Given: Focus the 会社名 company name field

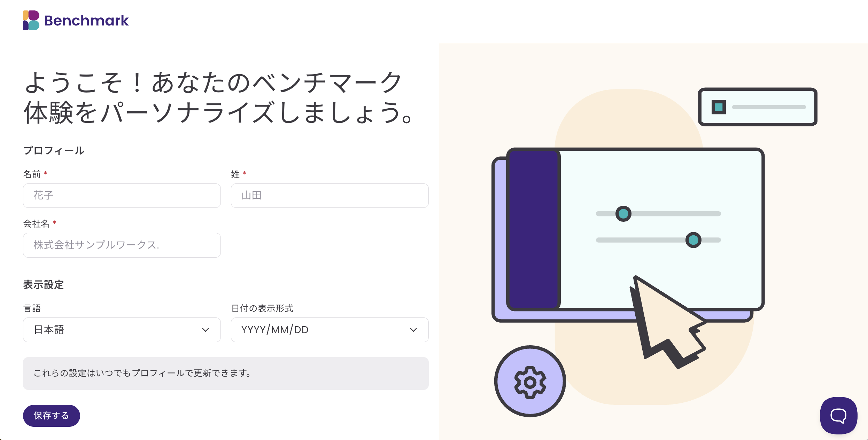Looking at the screenshot, I should click(122, 245).
